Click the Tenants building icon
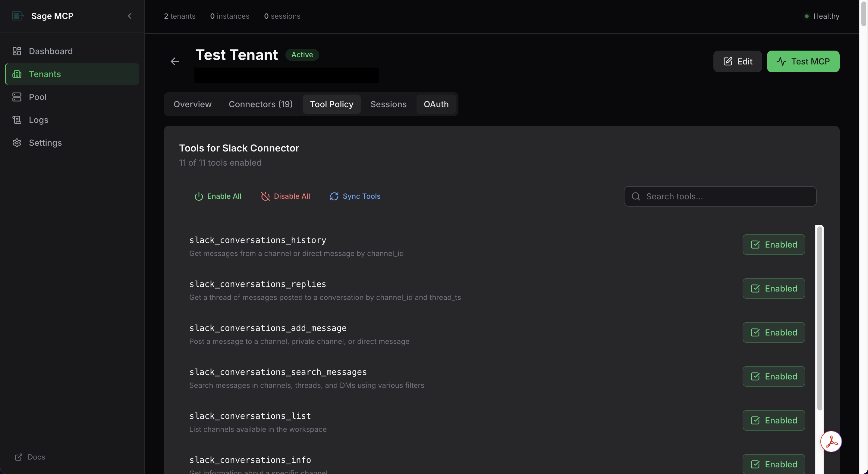 tap(17, 74)
